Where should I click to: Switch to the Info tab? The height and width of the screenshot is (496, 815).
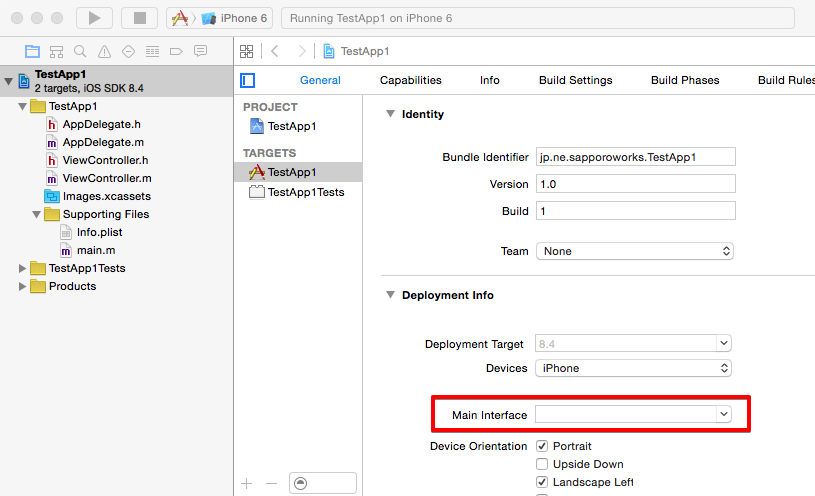490,80
